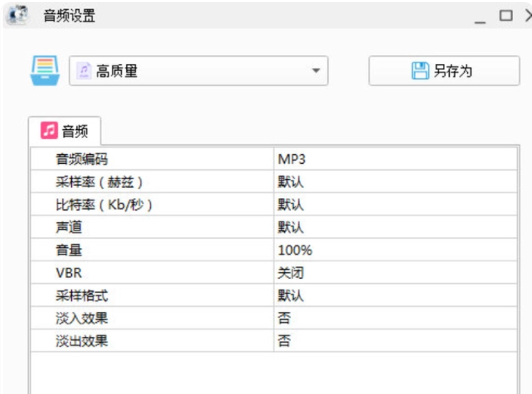
Task: Click the pink music note icon on the 音频 tab
Action: 49,131
